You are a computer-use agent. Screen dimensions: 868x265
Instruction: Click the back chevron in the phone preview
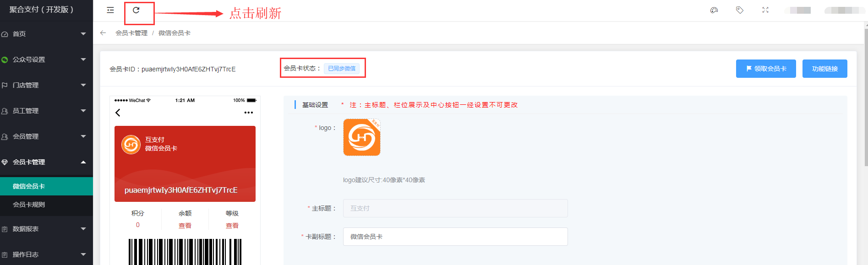click(x=118, y=113)
